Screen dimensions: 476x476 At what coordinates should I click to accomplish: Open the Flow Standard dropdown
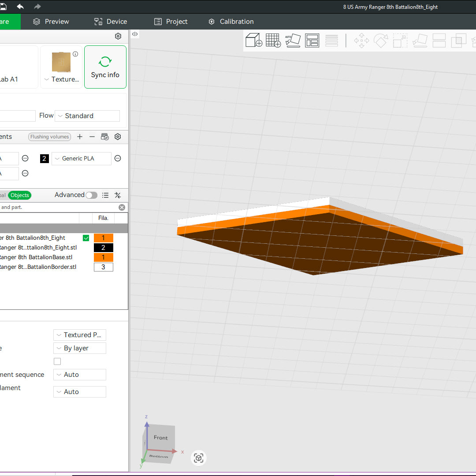coord(87,116)
